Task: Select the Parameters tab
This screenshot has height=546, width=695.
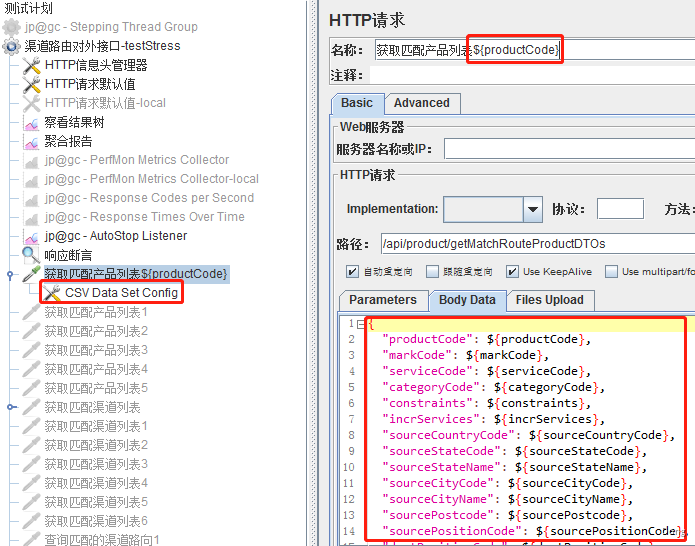Action: point(382,300)
